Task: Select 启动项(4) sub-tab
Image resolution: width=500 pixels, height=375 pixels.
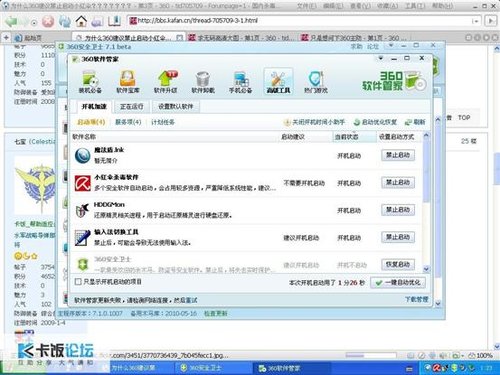Action: [91, 122]
